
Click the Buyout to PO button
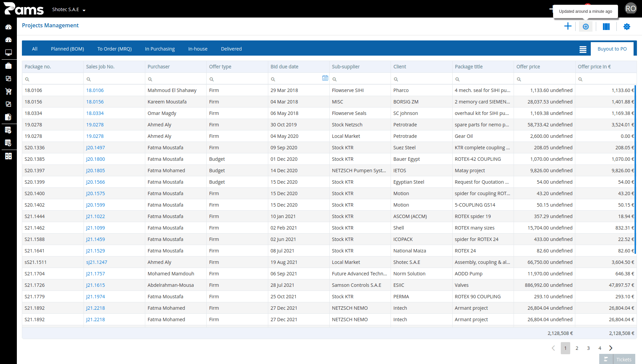612,49
